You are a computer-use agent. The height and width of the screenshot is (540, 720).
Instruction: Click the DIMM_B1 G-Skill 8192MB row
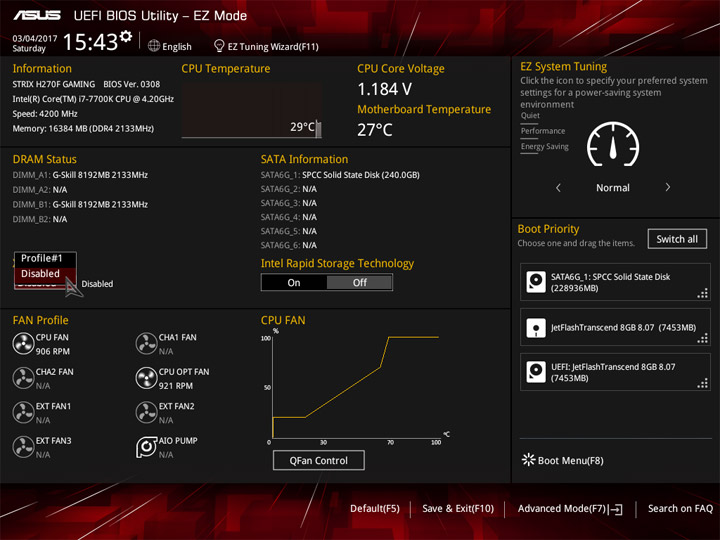click(80, 204)
